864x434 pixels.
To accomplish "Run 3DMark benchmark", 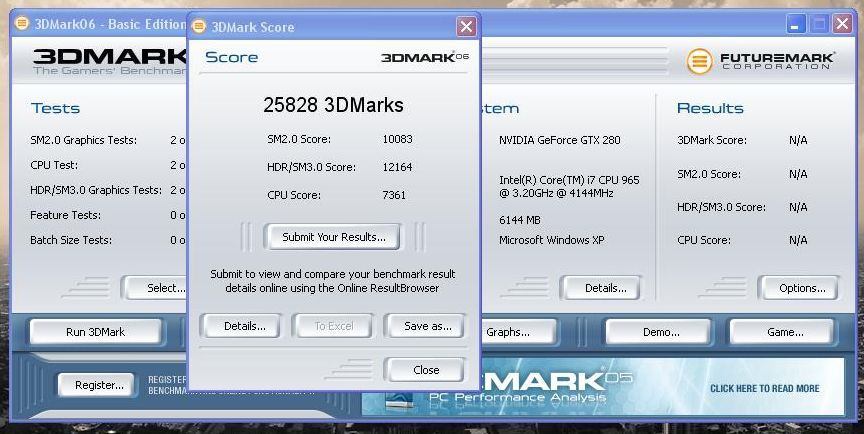I will point(96,332).
